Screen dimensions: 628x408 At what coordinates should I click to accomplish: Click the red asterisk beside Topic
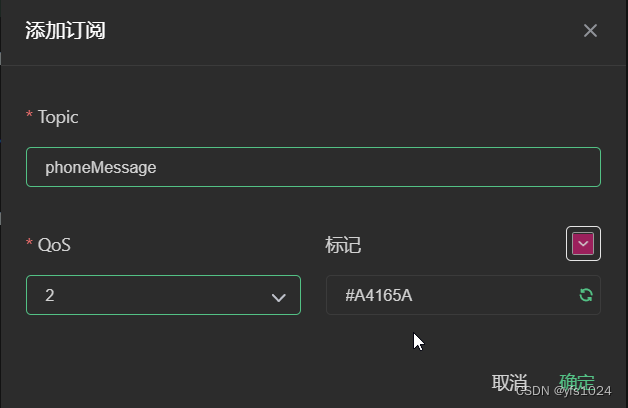click(29, 115)
